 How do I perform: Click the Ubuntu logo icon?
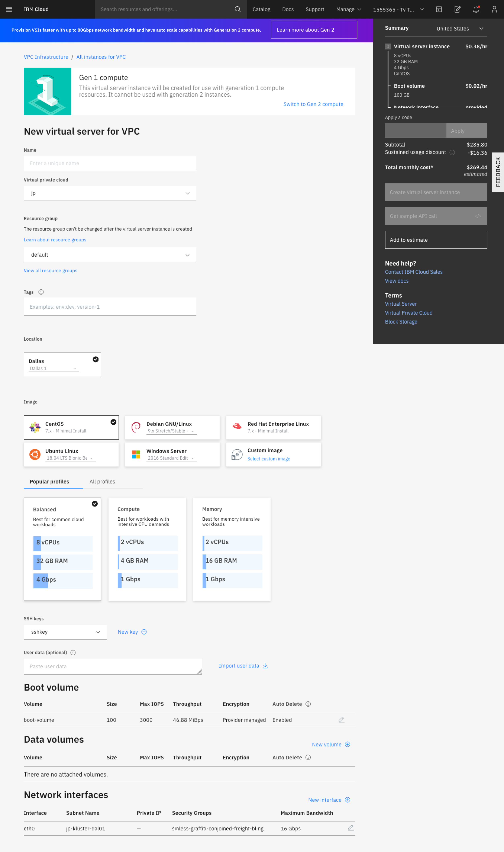point(35,454)
